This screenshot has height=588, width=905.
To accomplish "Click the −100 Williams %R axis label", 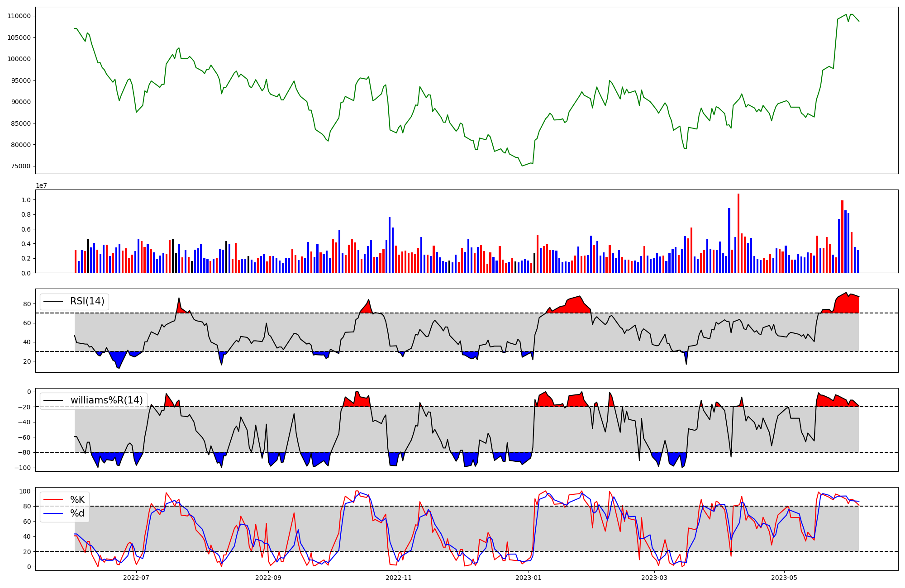I will coord(22,468).
